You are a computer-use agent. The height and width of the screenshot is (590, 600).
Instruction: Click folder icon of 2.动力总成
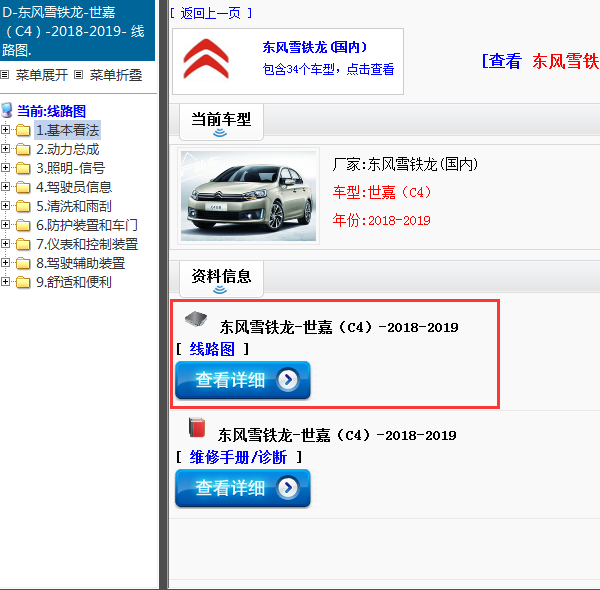pyautogui.click(x=23, y=149)
